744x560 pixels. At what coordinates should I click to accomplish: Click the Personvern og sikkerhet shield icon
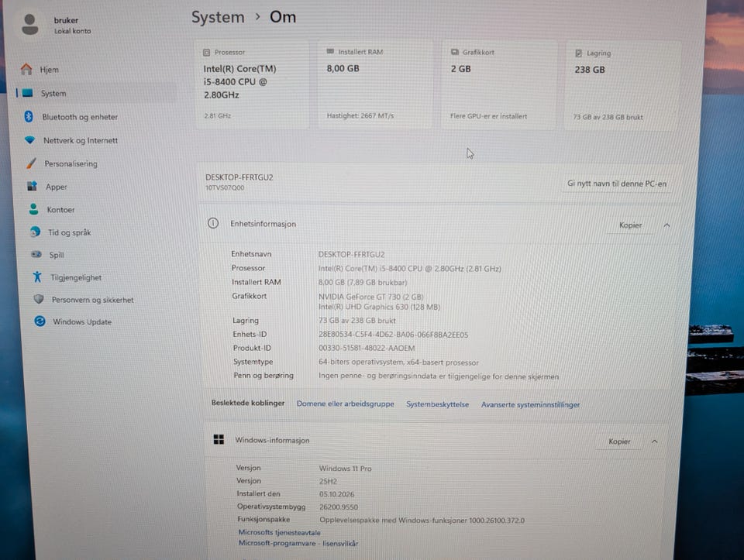(39, 299)
